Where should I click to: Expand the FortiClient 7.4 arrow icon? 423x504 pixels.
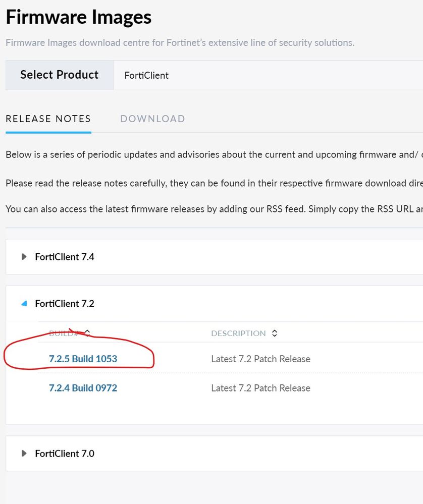(x=24, y=257)
